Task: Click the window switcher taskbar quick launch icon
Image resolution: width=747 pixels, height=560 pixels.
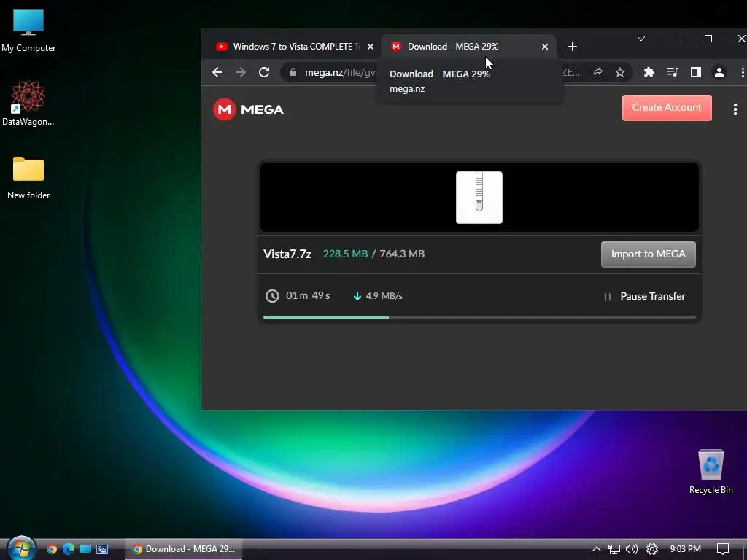Action: pos(102,549)
